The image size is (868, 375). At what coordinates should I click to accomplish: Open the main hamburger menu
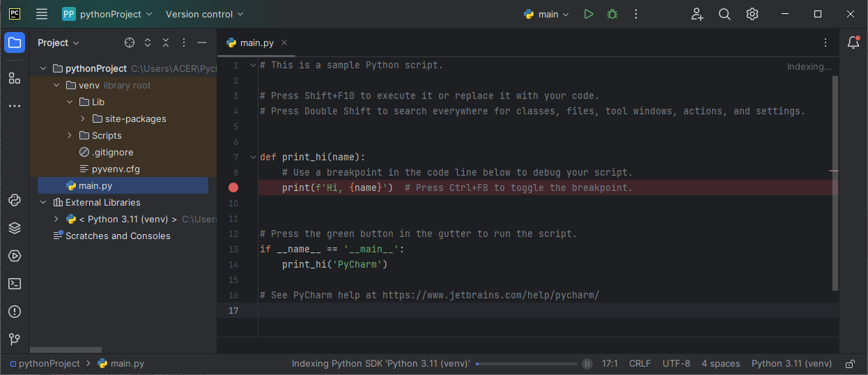coord(42,14)
